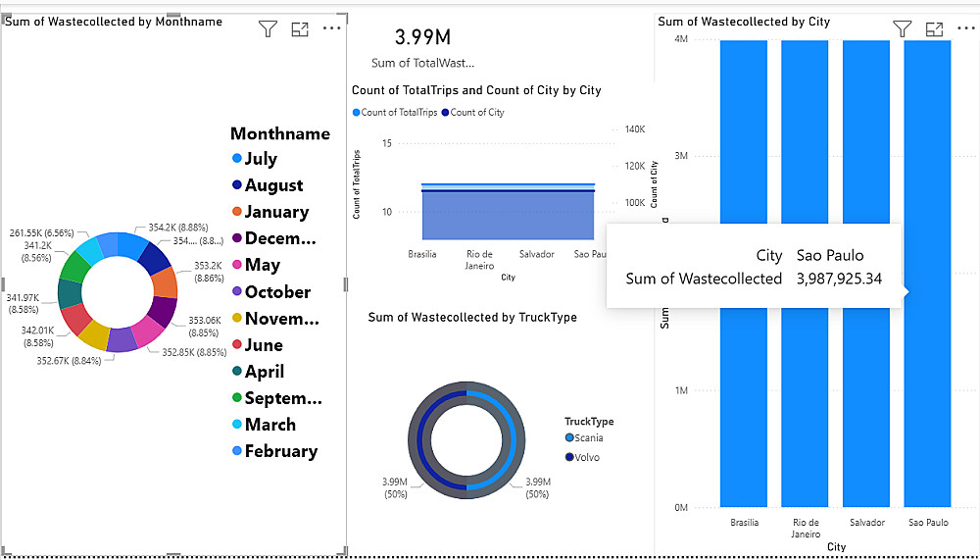Open filter icon on Wastecollected by City chart
This screenshot has height=560, width=980.
[x=902, y=28]
